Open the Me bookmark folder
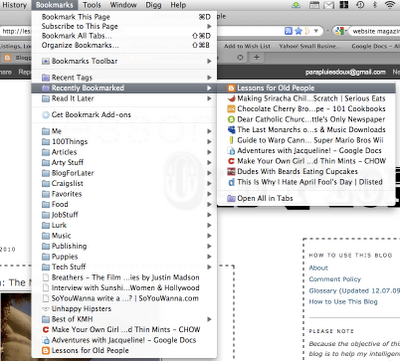Screen dimensions: 400x361 [x=124, y=131]
